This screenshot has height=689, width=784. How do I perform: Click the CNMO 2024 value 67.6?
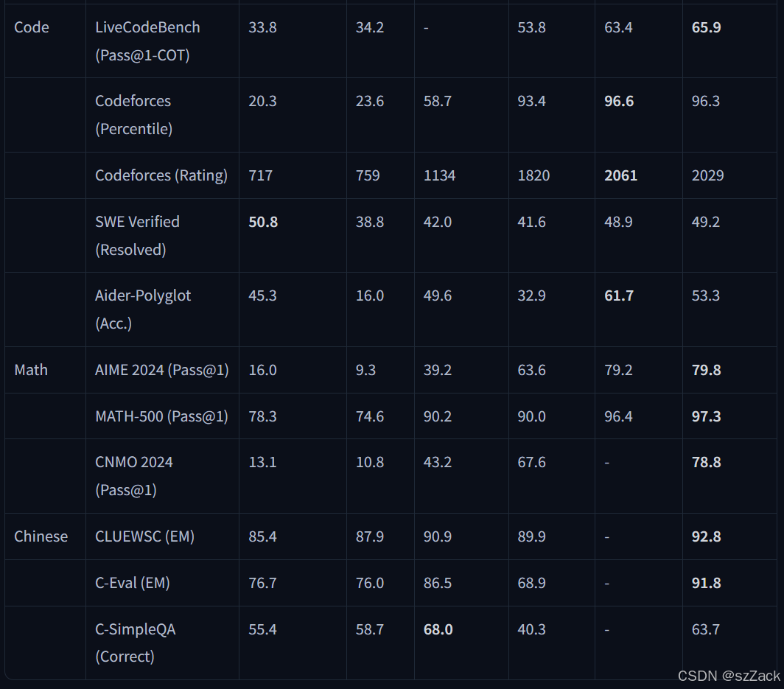tap(531, 462)
